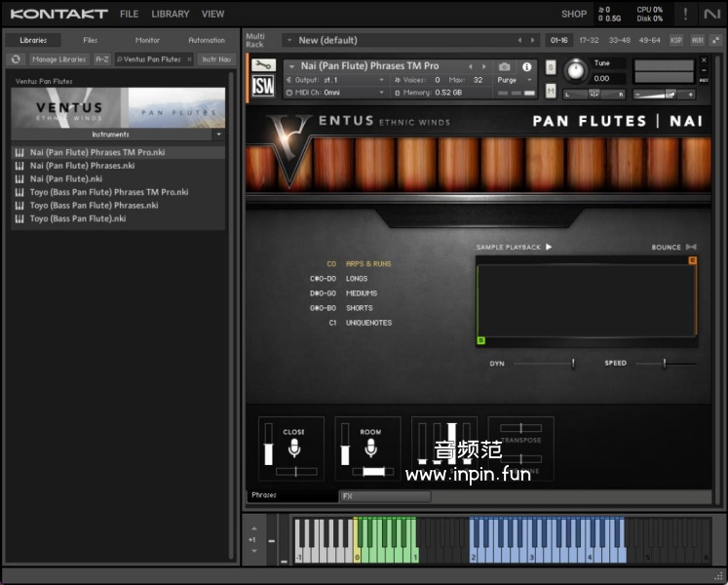Toggle the Close microphone icon

click(x=293, y=448)
